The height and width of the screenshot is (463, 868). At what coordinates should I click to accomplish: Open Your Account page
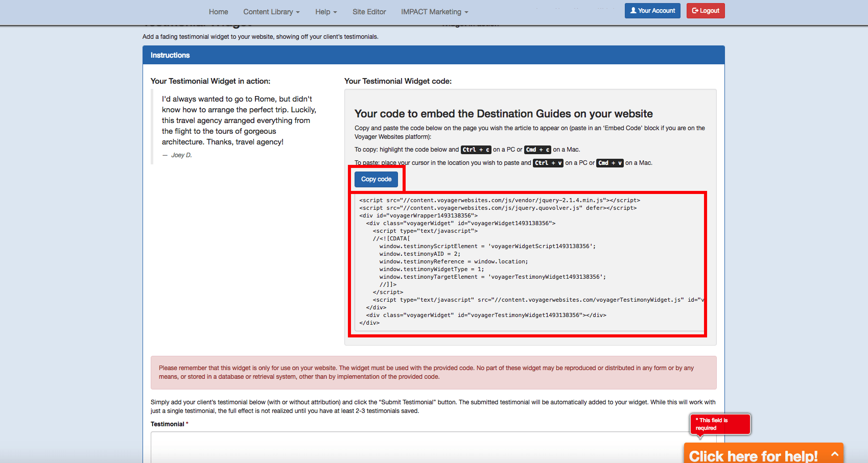point(652,11)
